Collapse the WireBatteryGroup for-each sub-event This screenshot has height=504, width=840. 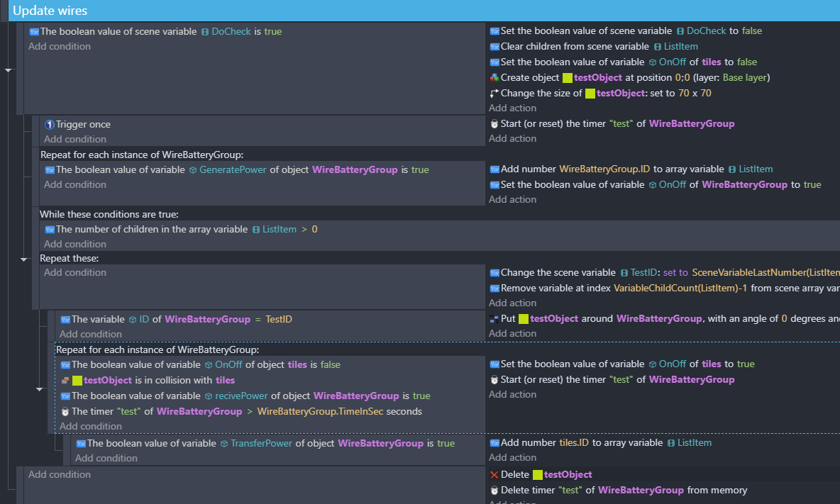pyautogui.click(x=40, y=389)
